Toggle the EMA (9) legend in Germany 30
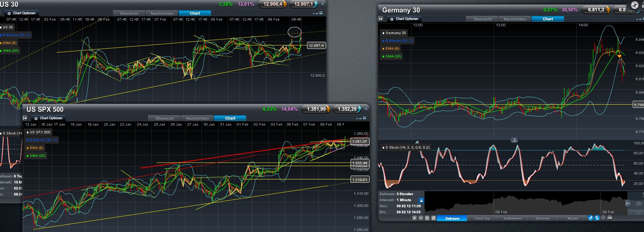 point(390,48)
